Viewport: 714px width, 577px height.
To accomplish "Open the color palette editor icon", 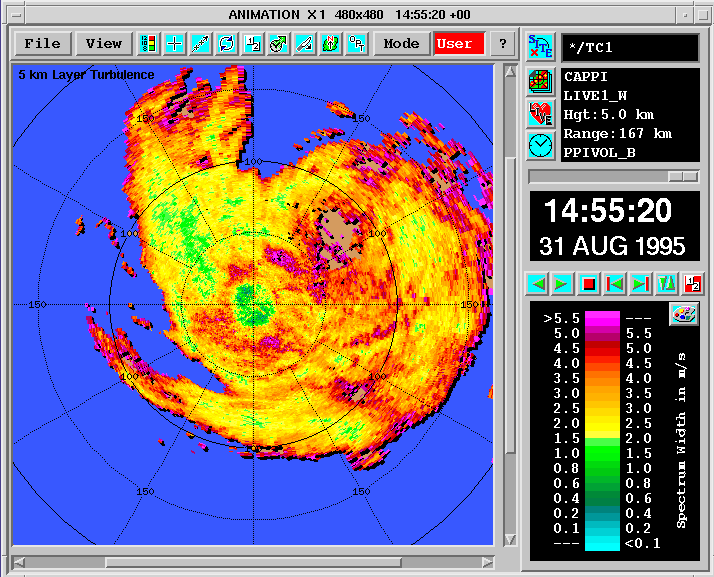I will pos(684,314).
